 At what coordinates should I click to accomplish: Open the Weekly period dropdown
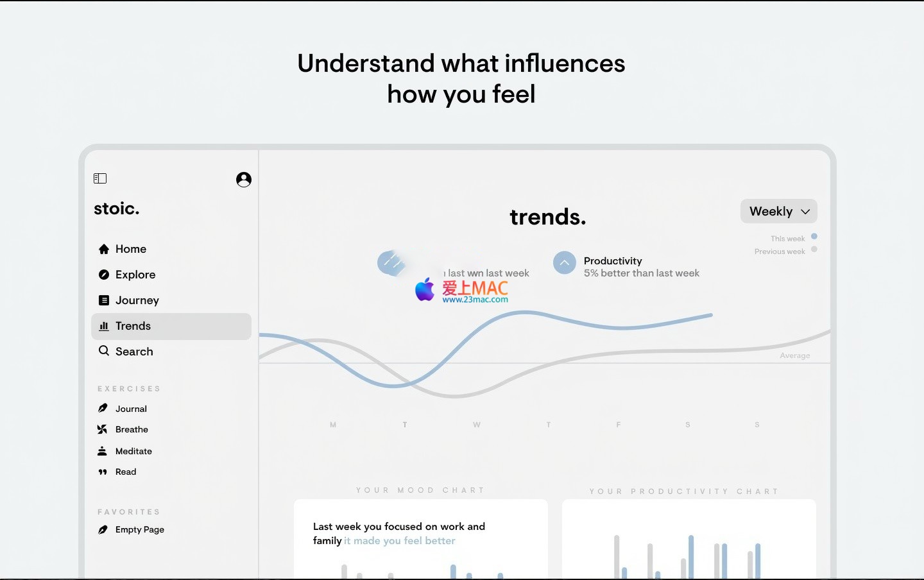[778, 211]
